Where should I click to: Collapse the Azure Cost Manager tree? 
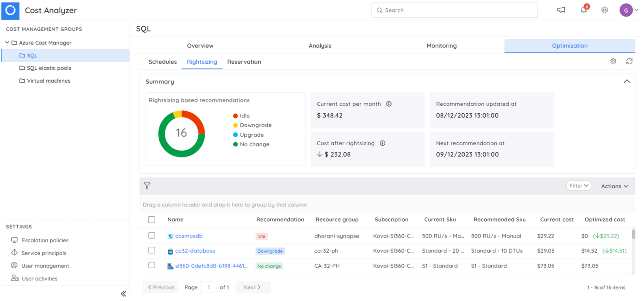coord(7,42)
